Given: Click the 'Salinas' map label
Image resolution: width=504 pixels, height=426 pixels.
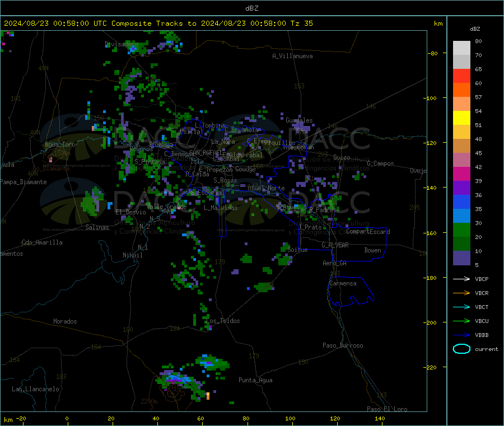Looking at the screenshot, I should [x=97, y=227].
